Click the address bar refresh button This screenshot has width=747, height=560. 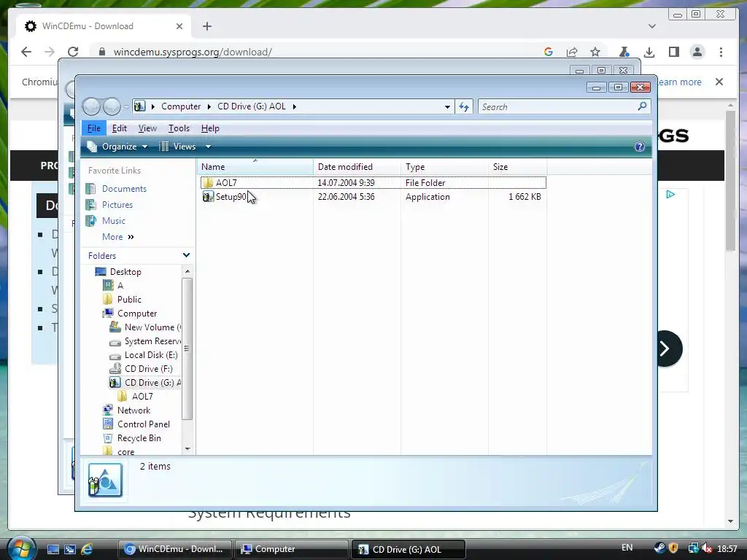464,106
